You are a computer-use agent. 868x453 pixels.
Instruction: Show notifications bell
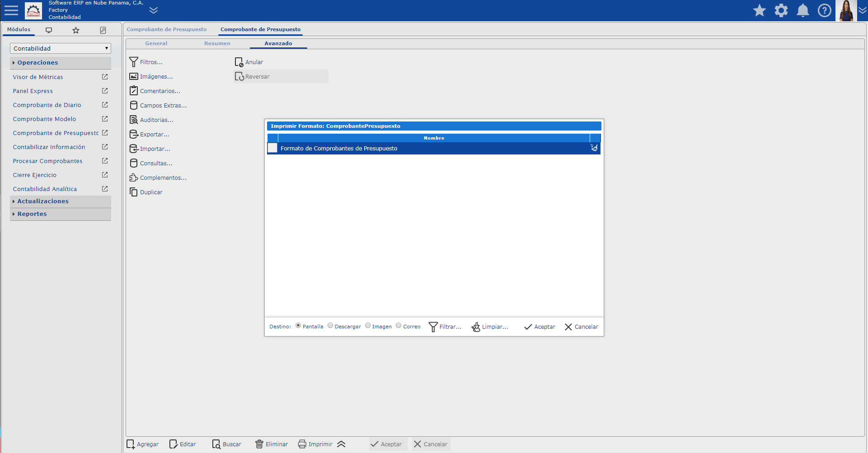803,10
